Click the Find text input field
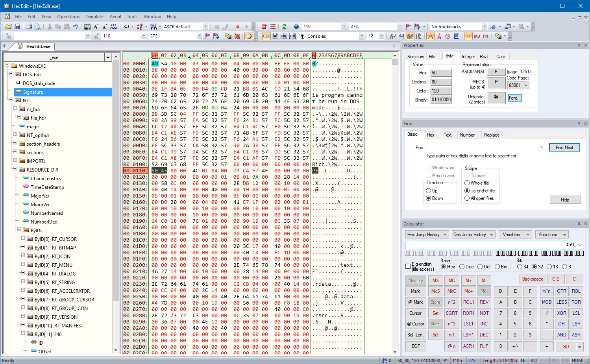 (482, 148)
